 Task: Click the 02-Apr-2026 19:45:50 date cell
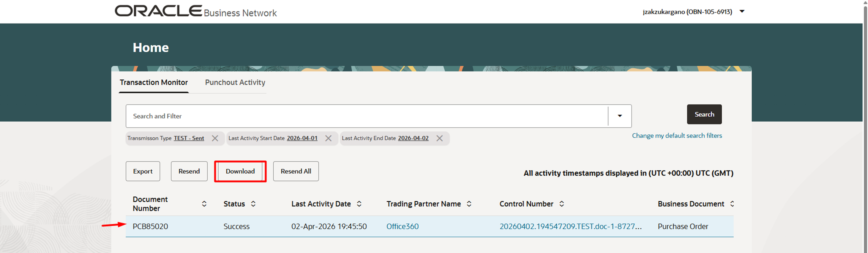[329, 226]
